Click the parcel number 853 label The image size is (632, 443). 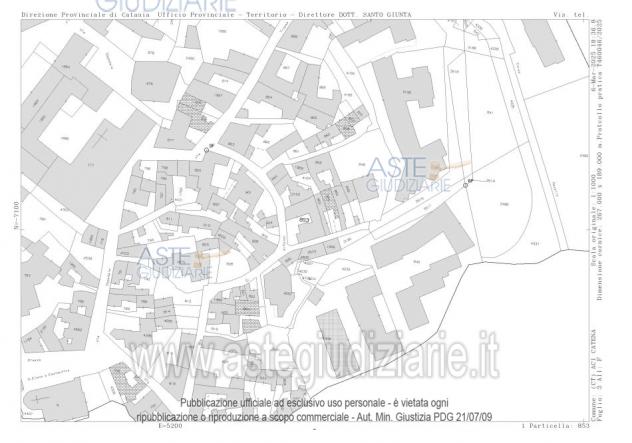304,220
